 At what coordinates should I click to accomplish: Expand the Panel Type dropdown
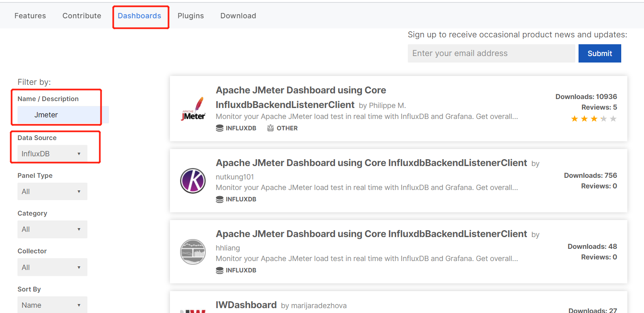coord(52,192)
